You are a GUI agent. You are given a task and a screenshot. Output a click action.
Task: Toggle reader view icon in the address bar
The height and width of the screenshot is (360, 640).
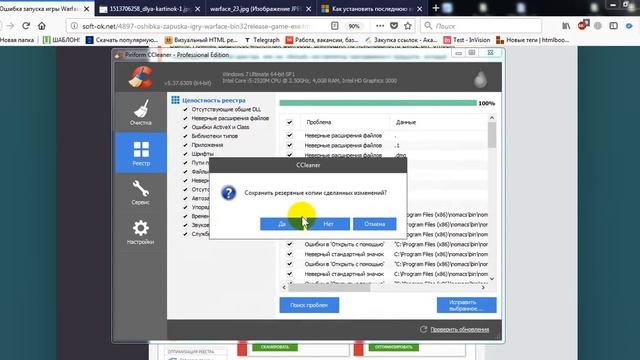pos(335,26)
